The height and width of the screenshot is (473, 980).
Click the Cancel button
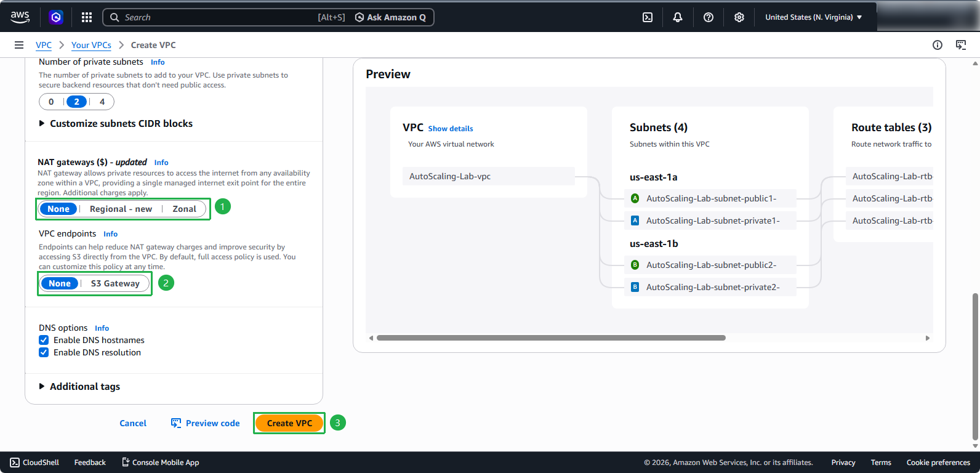(x=133, y=423)
